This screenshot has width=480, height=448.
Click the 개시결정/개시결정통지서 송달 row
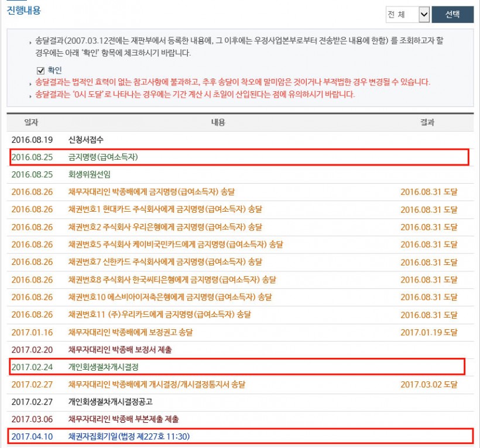[x=240, y=385]
